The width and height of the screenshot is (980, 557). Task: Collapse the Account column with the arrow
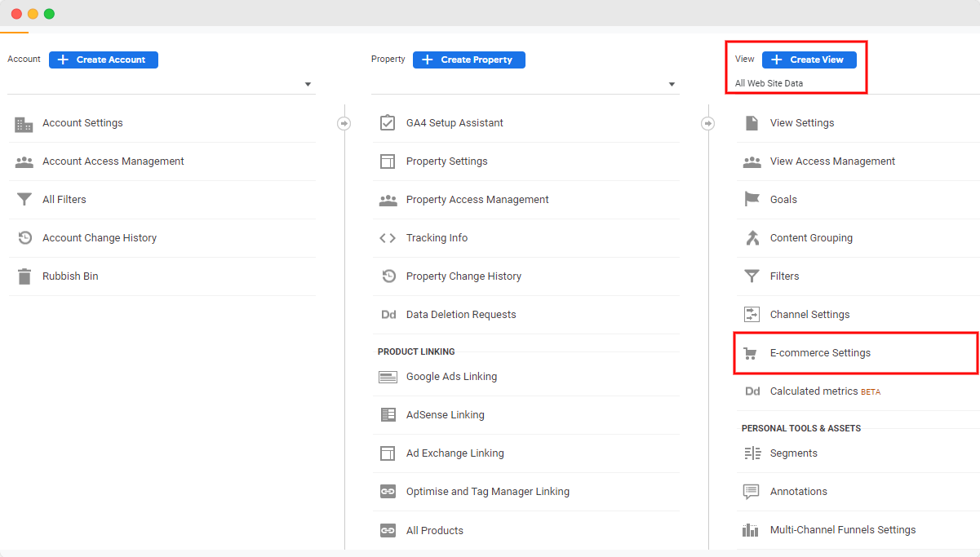(344, 122)
